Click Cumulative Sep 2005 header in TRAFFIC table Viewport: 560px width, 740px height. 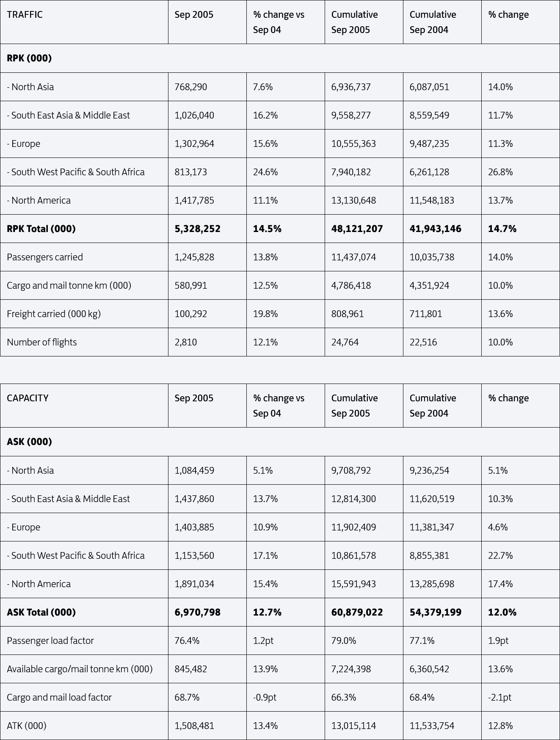click(355, 22)
